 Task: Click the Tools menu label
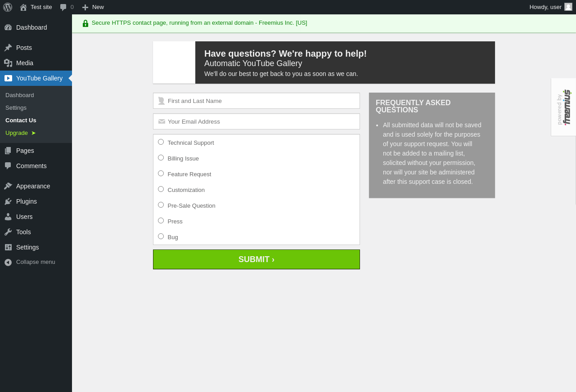coord(23,232)
